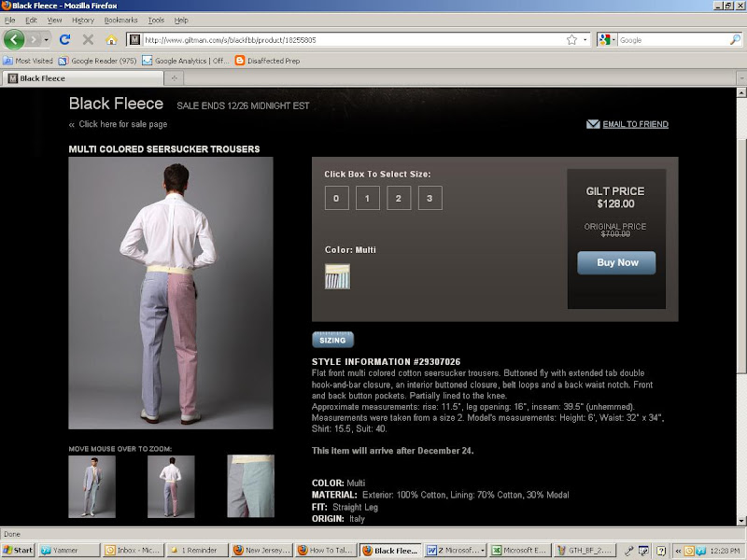View the back view thumbnail
Screen dimensions: 747x560
171,486
